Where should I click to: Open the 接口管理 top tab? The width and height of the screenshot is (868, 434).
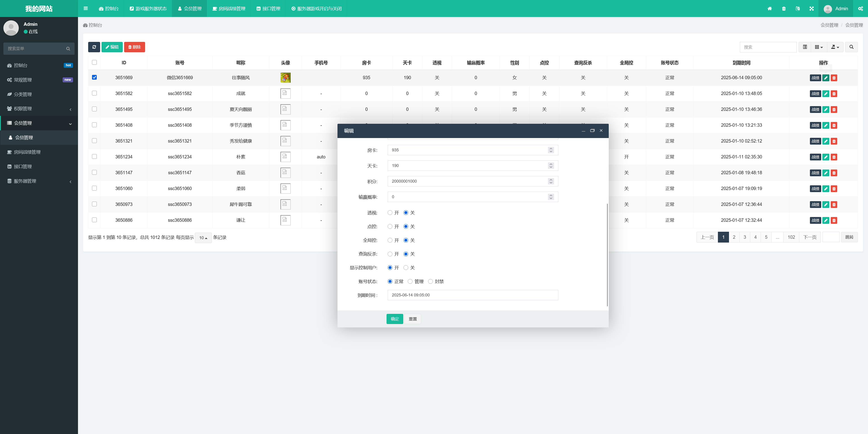(x=268, y=8)
